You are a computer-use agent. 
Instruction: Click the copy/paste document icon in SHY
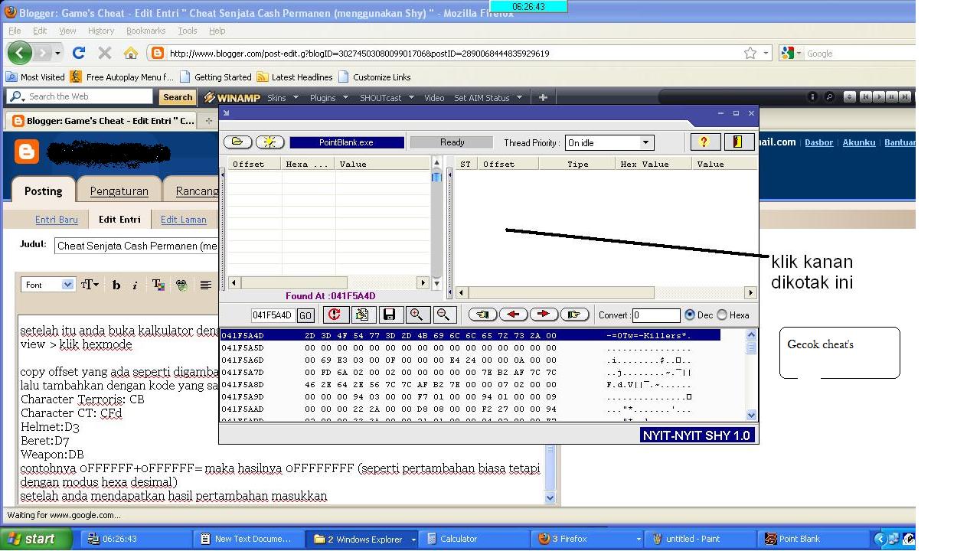point(361,315)
